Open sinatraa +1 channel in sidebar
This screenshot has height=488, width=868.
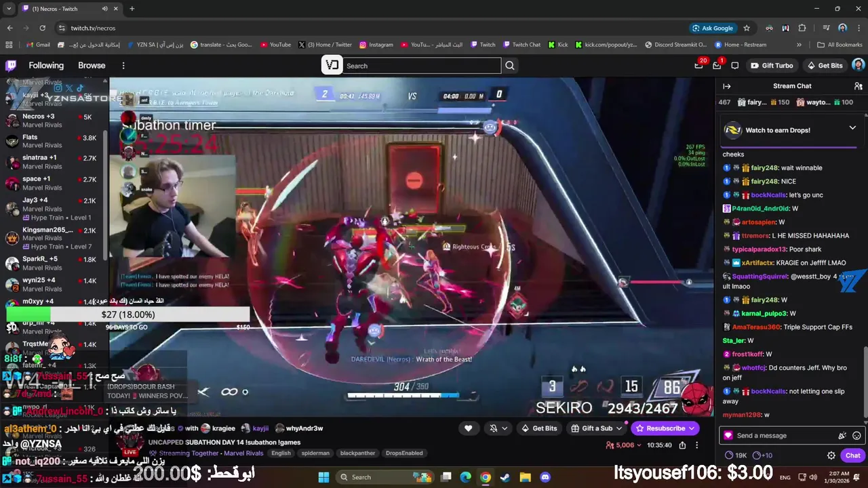pos(53,162)
